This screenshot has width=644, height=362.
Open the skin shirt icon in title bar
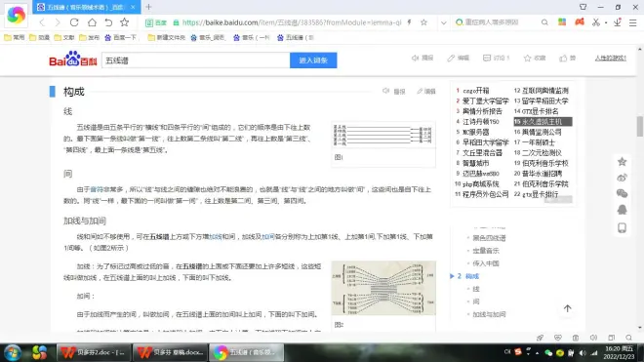click(583, 7)
